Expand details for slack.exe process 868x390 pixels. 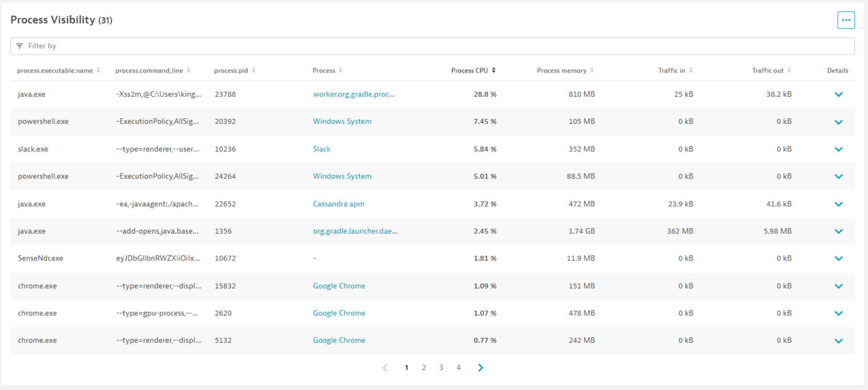click(838, 149)
